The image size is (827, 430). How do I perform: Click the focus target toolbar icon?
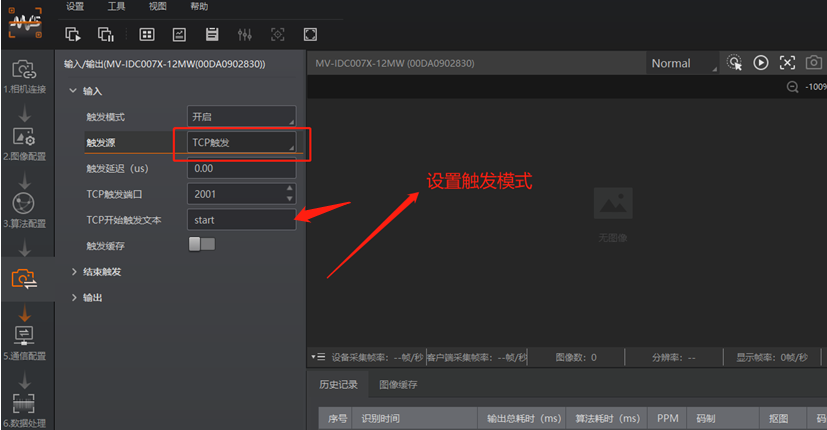click(x=277, y=34)
